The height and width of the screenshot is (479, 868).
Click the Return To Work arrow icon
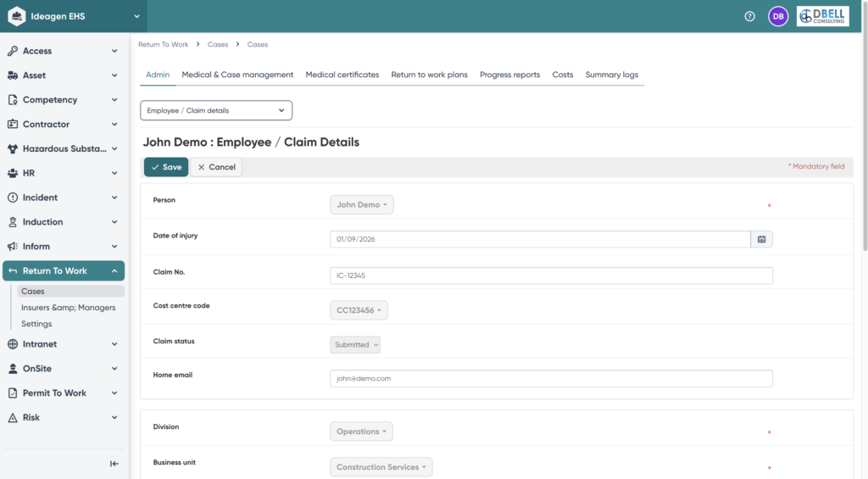click(x=12, y=270)
